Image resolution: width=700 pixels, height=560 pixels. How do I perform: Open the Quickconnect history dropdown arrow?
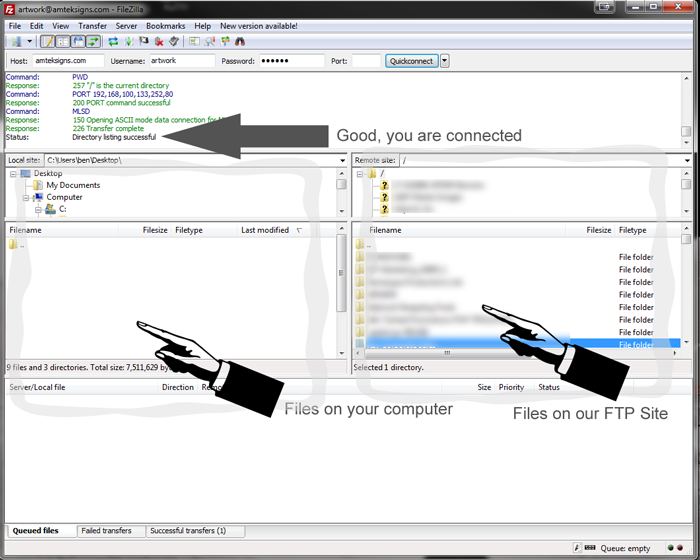pos(445,61)
